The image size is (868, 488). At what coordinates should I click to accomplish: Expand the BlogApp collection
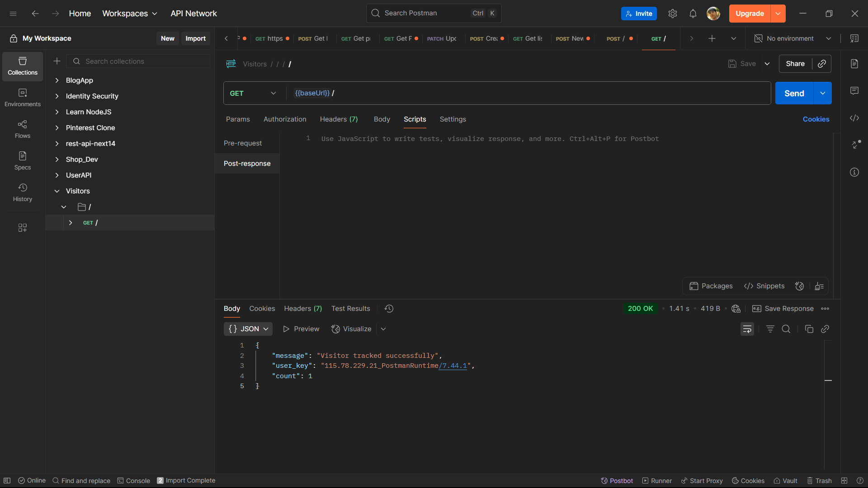57,80
